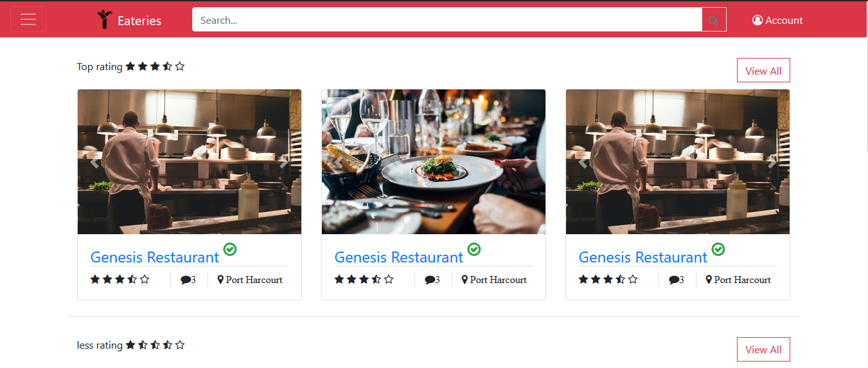868x368 pixels.
Task: Click the Eateries logo icon
Action: click(x=105, y=20)
